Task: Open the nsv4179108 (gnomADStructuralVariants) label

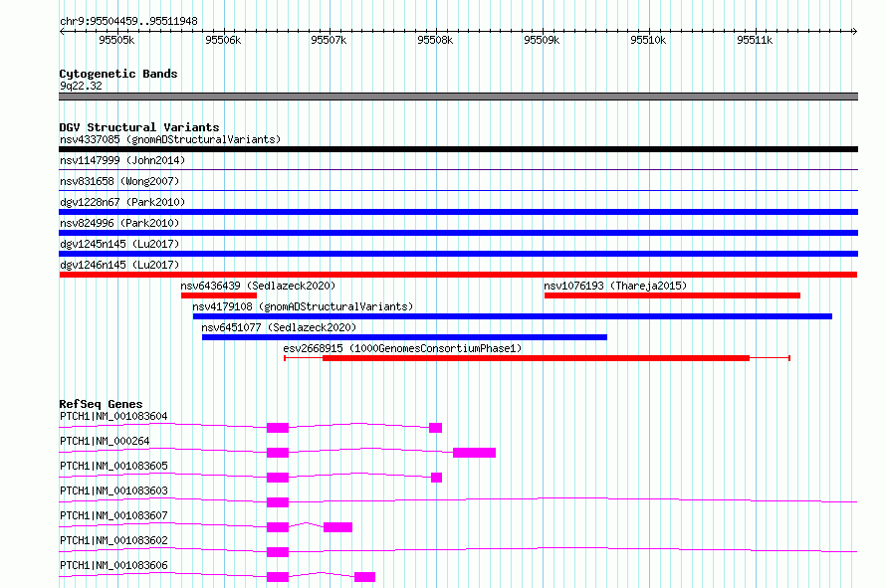Action: point(303,306)
